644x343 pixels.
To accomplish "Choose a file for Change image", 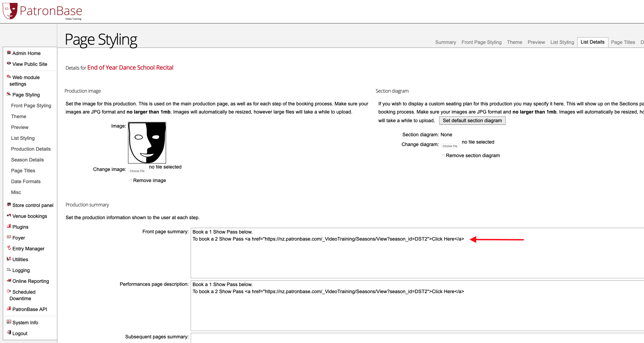I will [x=137, y=171].
